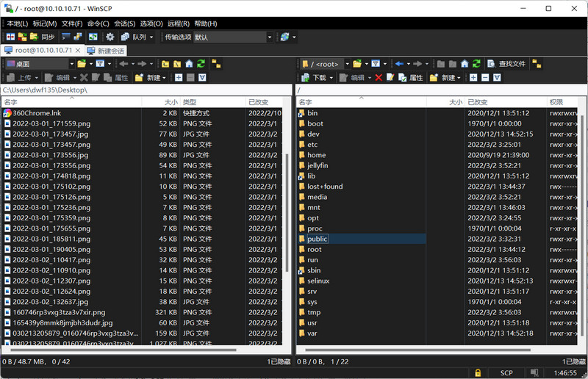Screen dimensions: 588x379
Task: Expand the remote 新建 dropdown arrow
Action: tap(459, 78)
